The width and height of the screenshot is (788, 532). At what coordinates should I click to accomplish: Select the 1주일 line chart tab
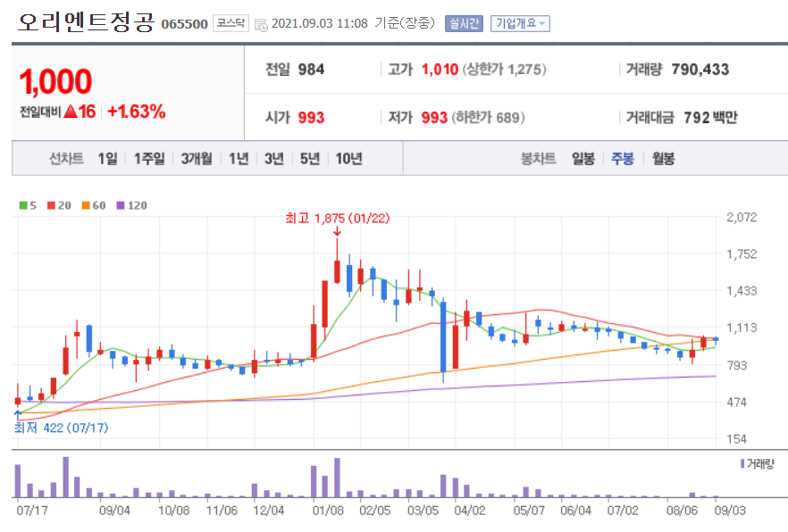pos(149,159)
